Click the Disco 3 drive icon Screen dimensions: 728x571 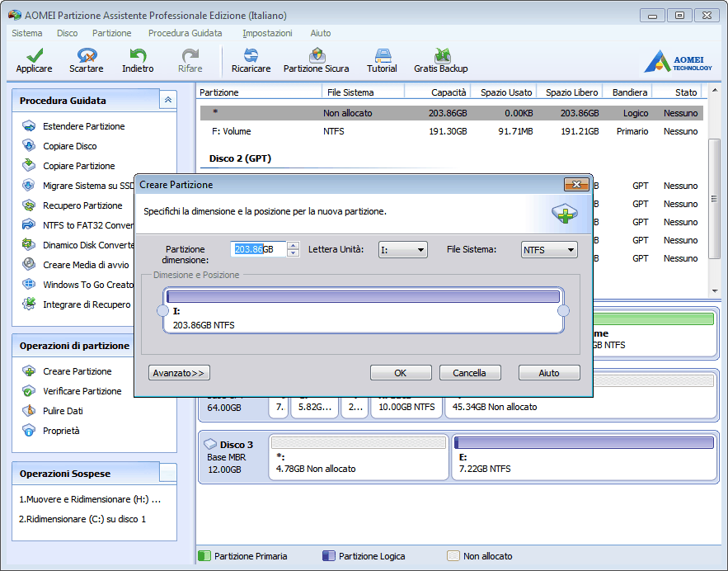click(210, 444)
